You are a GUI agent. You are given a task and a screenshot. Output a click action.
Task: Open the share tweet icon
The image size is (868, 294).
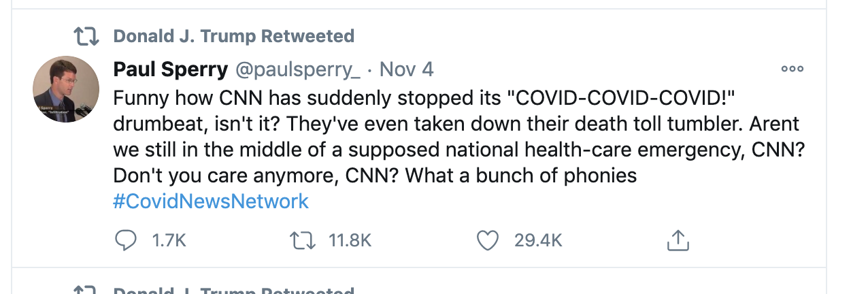click(x=678, y=240)
